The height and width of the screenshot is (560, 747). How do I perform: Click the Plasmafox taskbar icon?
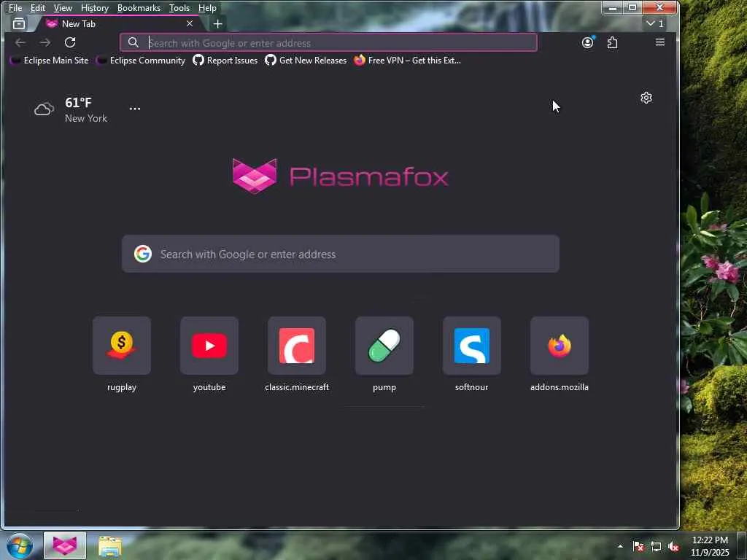(65, 545)
